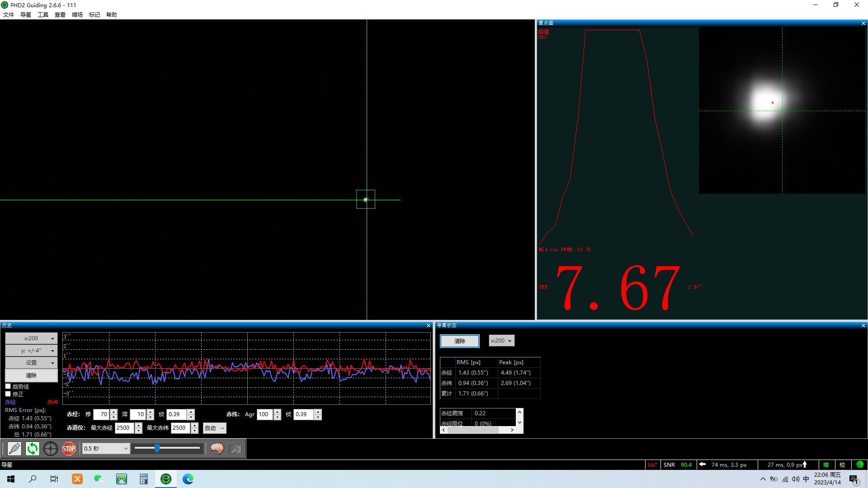Open the 导星 menu

(x=26, y=14)
